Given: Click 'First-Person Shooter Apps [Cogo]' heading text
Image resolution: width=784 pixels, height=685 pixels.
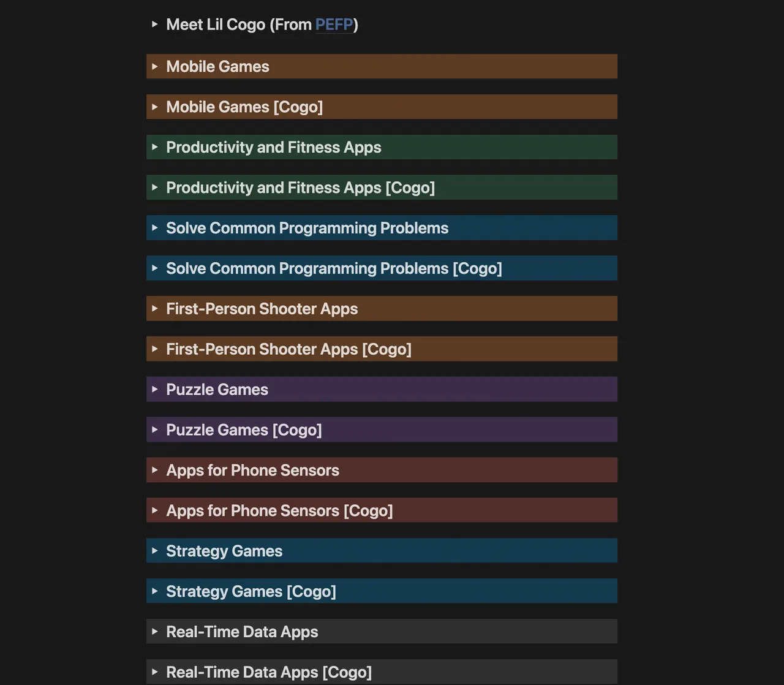Looking at the screenshot, I should click(x=289, y=349).
